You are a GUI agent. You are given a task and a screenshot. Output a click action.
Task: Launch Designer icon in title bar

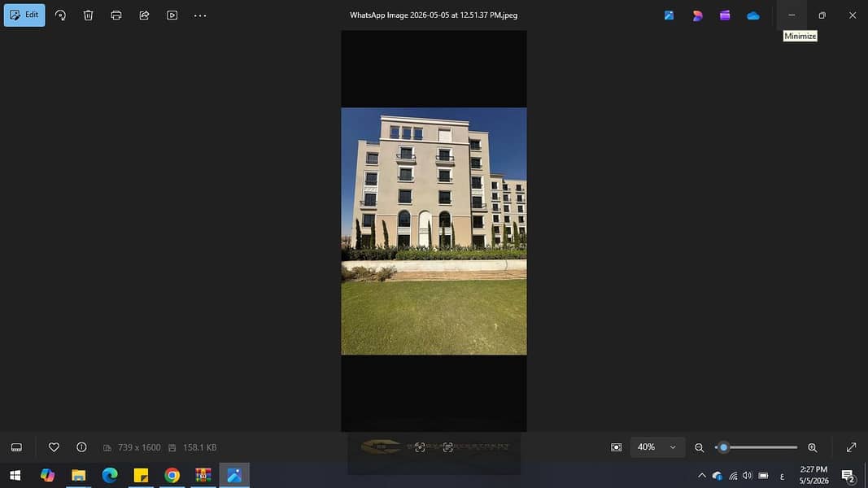click(697, 15)
